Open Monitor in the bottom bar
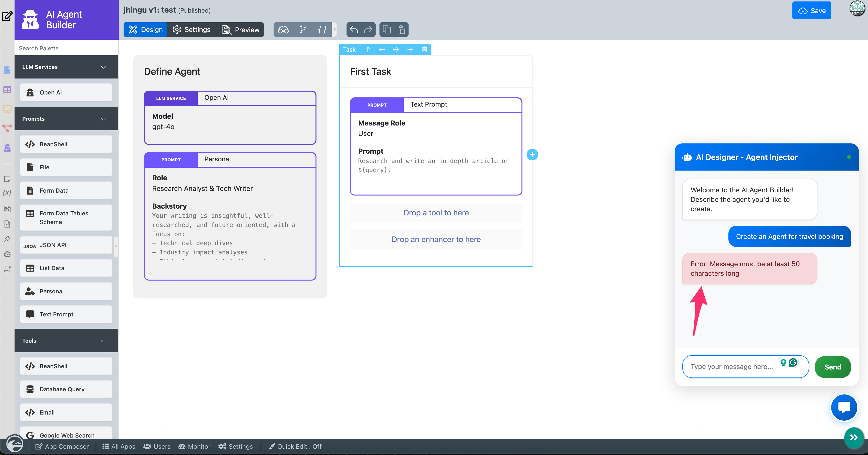 pos(194,446)
